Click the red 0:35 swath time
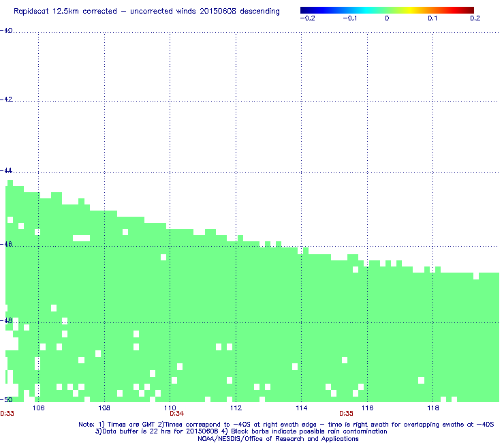504x443 pixels. (346, 414)
